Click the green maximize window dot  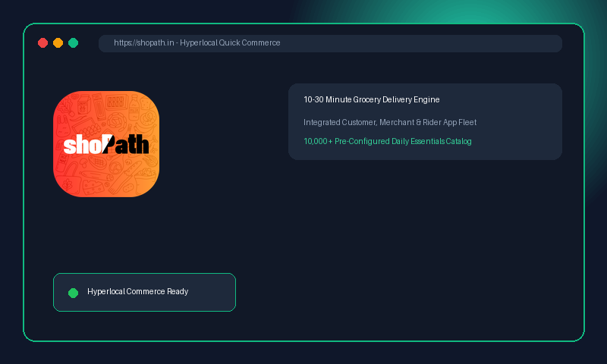73,43
